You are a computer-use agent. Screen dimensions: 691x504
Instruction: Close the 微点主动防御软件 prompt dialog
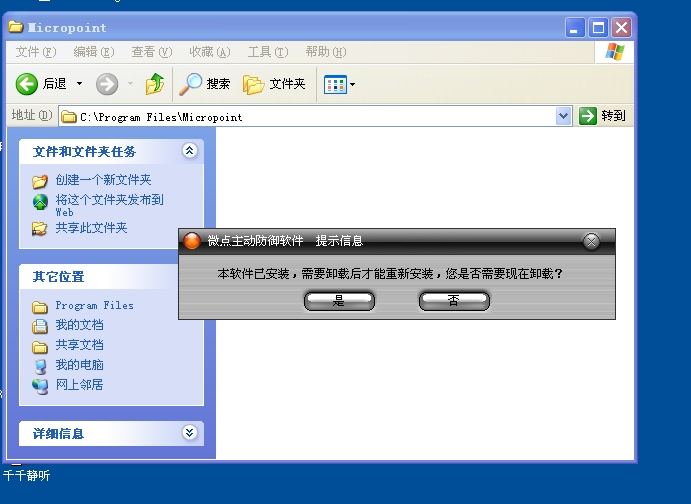pos(591,241)
